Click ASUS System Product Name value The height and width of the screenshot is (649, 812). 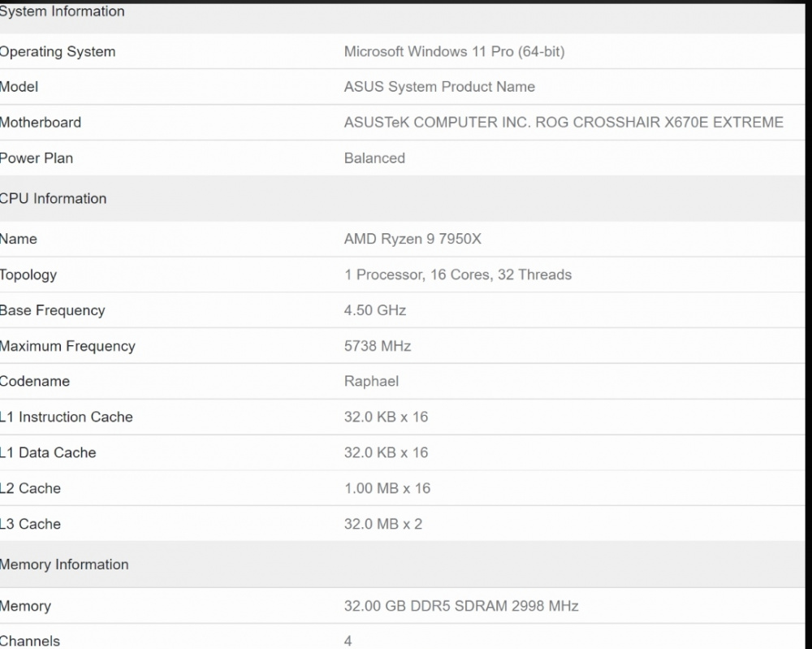coord(439,86)
